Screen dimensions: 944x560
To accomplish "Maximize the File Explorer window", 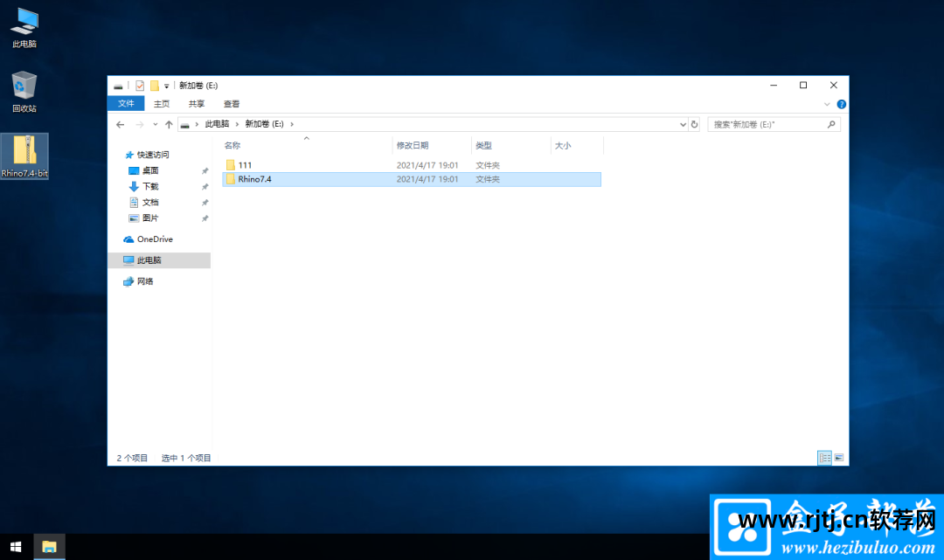I will (x=803, y=86).
